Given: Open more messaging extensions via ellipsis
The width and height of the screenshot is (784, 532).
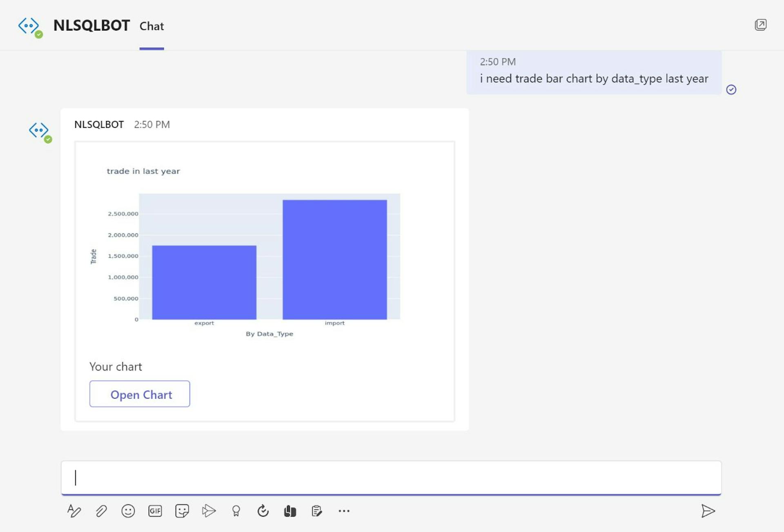Looking at the screenshot, I should click(345, 511).
